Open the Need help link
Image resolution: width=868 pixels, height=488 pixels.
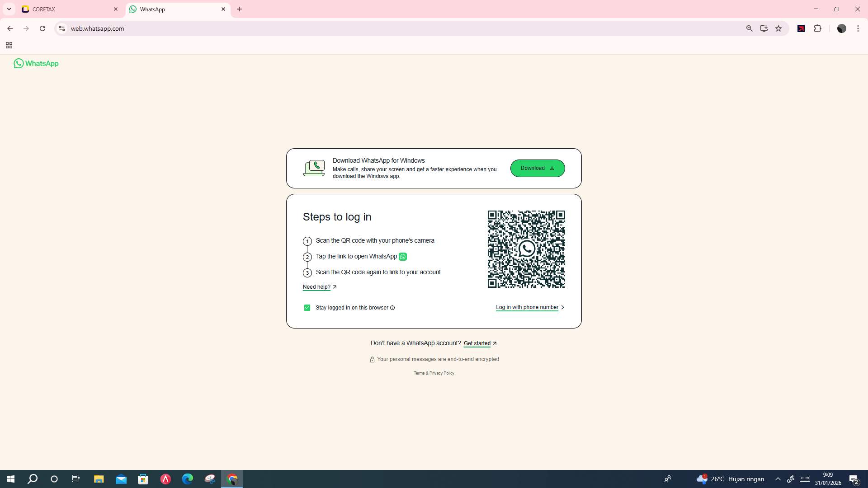(x=316, y=287)
